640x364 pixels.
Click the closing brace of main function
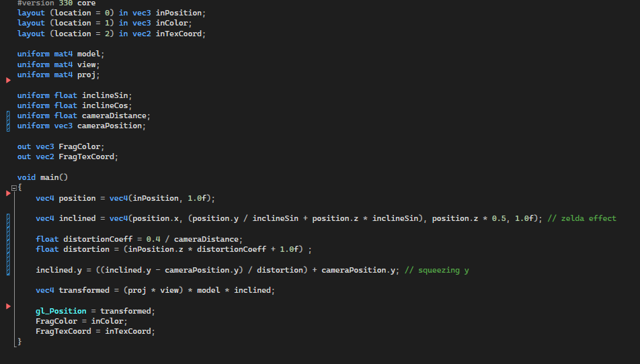[x=19, y=342]
